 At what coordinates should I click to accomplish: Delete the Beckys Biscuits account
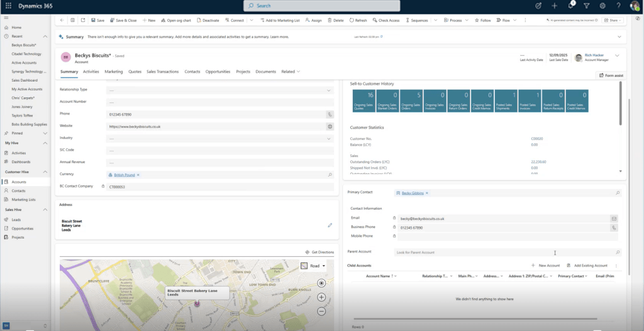pos(336,20)
